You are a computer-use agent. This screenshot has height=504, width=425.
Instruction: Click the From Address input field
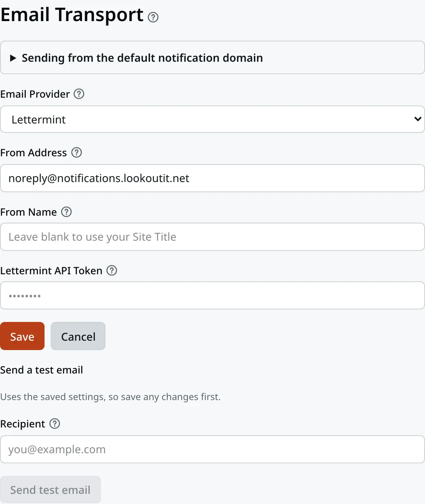pyautogui.click(x=212, y=178)
